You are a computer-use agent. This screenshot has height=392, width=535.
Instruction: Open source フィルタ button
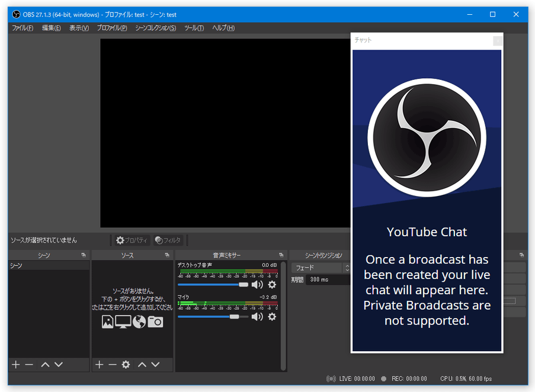(168, 240)
